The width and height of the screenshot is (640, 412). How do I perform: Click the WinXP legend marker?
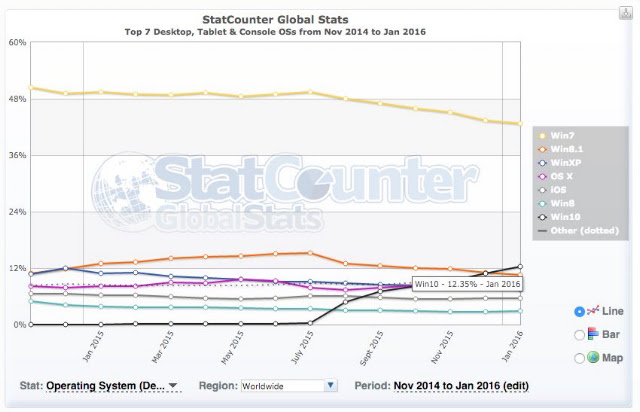[x=542, y=163]
